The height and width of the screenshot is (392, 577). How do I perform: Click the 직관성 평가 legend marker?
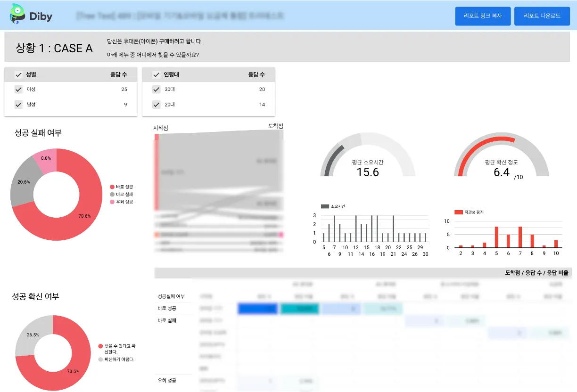[x=459, y=212]
